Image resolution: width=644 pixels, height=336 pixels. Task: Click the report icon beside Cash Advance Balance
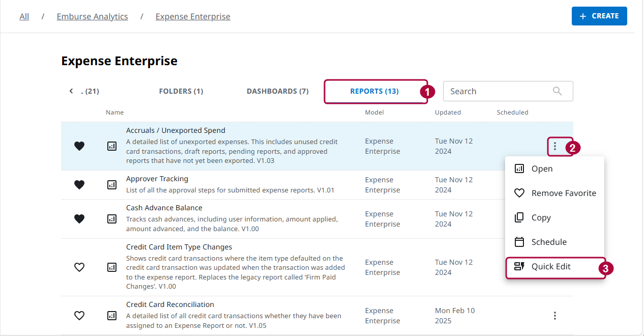(112, 219)
